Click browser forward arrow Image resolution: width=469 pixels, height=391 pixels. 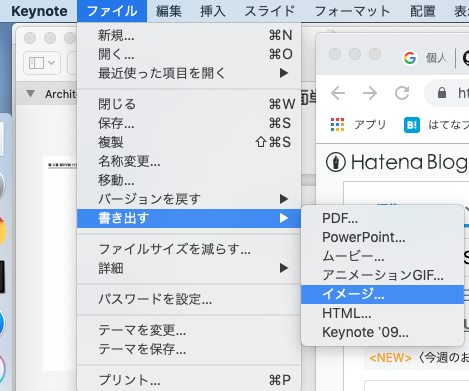(x=370, y=93)
